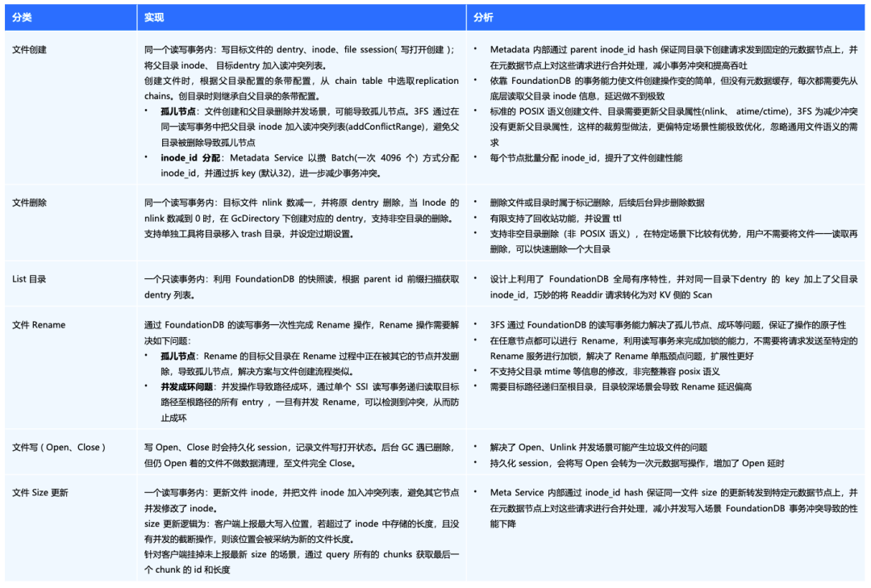Click text 同一个读写事务内：目标文件 nlink 数减一
The width and height of the screenshot is (871, 588).
click(302, 211)
